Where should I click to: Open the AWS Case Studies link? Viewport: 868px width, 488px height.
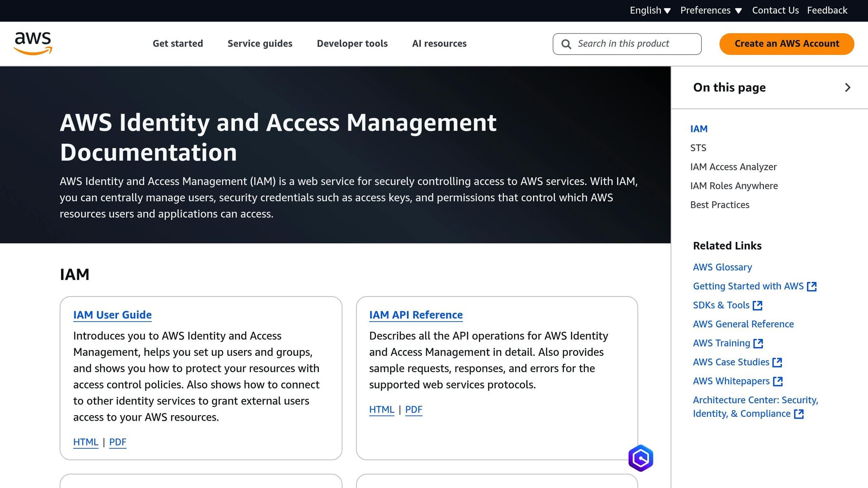click(x=731, y=363)
